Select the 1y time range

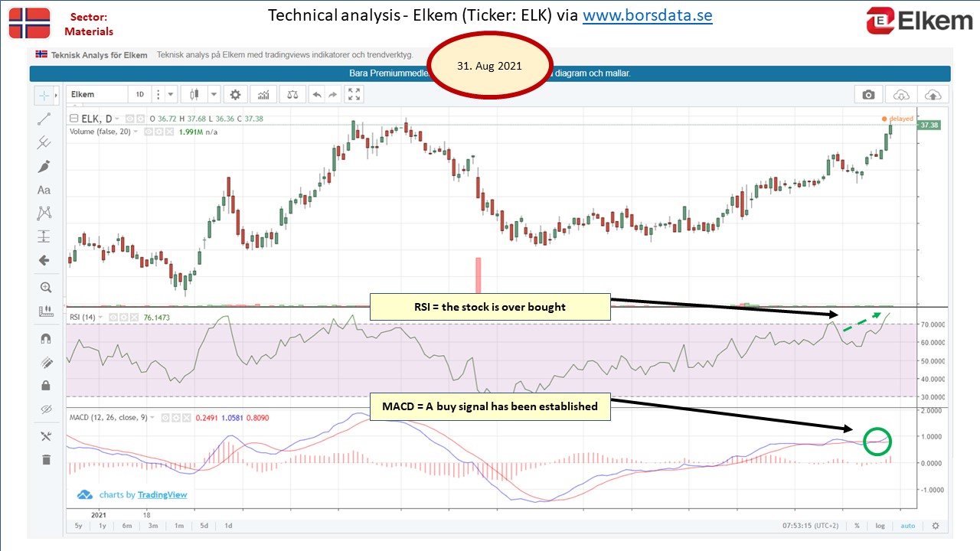(103, 526)
